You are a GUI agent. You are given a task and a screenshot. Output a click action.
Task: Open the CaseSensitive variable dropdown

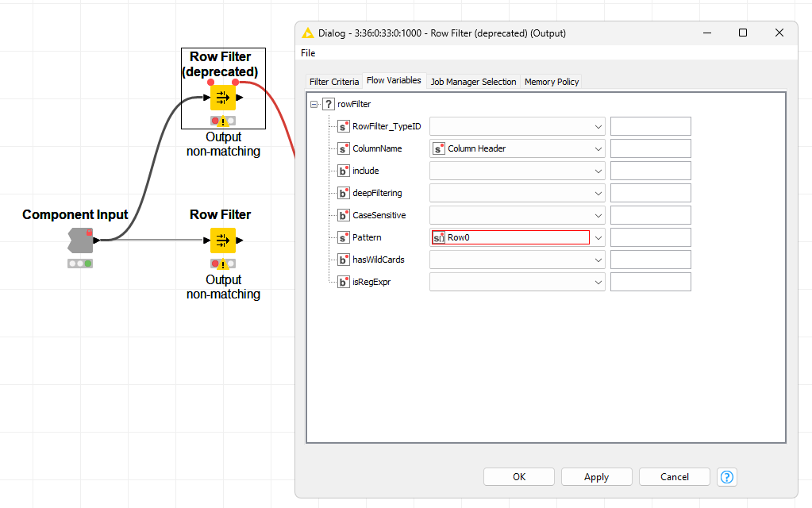pyautogui.click(x=597, y=215)
